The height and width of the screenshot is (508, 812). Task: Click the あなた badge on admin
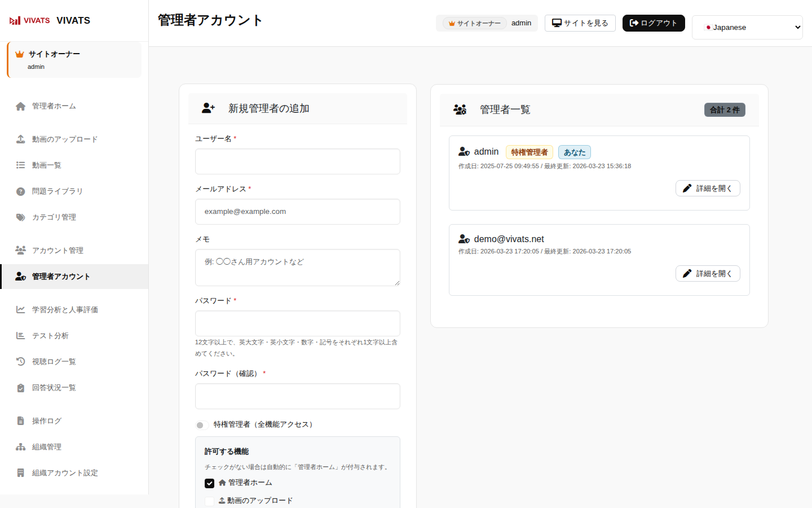[575, 152]
